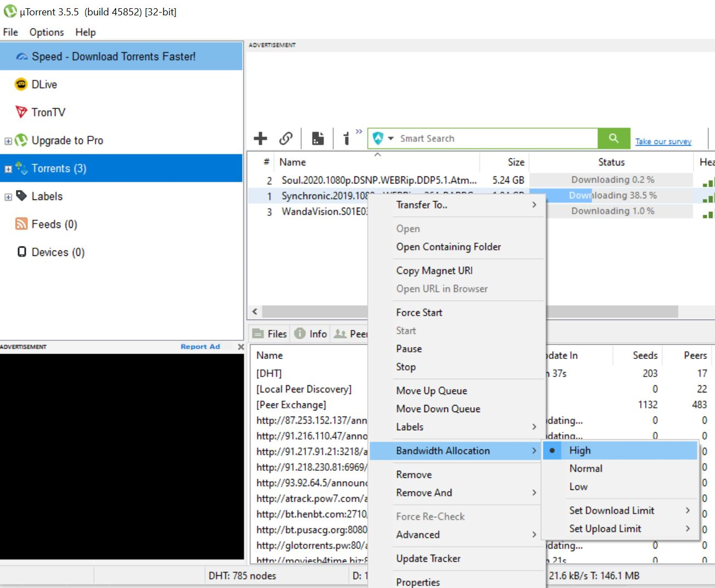
Task: Open the File menu
Action: coord(10,32)
